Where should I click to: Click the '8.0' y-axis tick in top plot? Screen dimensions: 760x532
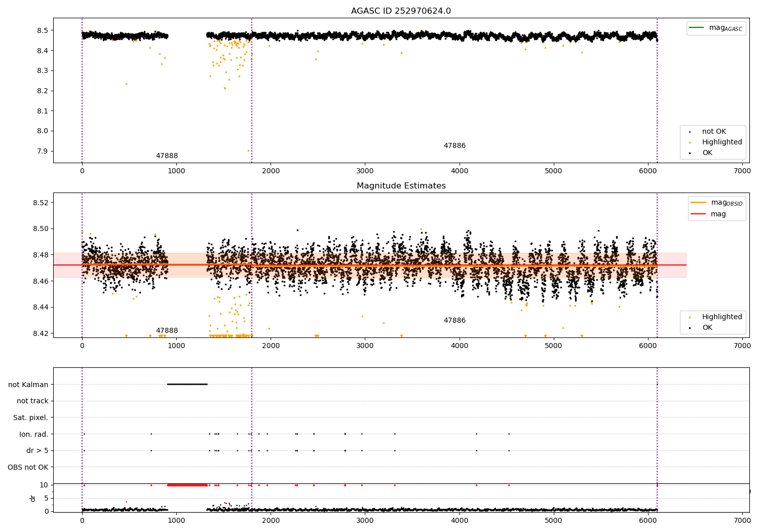pos(43,131)
